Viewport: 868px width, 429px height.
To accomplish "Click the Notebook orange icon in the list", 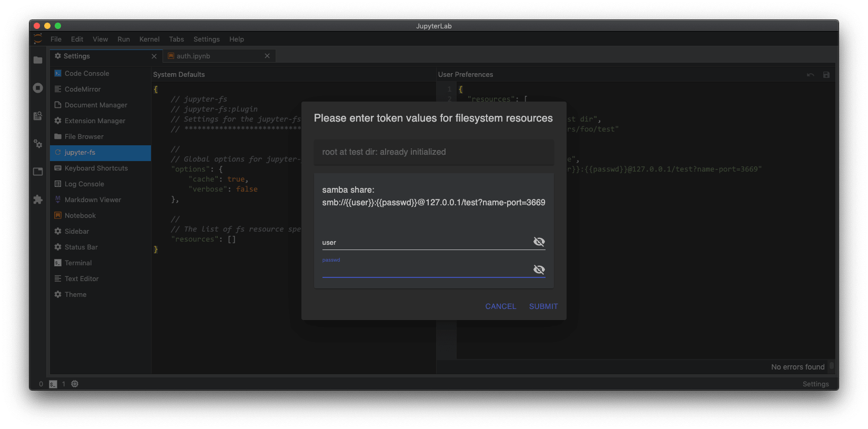I will (58, 215).
